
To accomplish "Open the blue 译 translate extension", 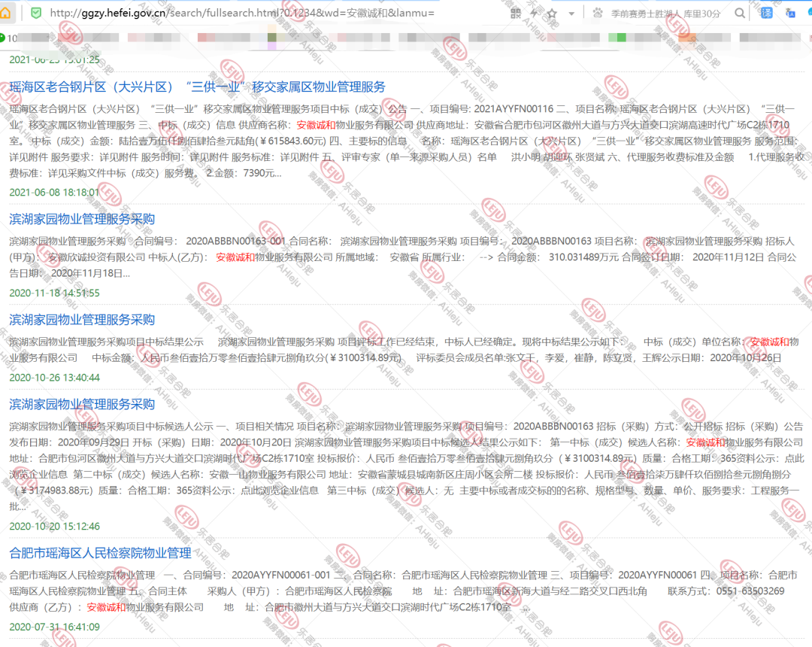I will [x=766, y=13].
